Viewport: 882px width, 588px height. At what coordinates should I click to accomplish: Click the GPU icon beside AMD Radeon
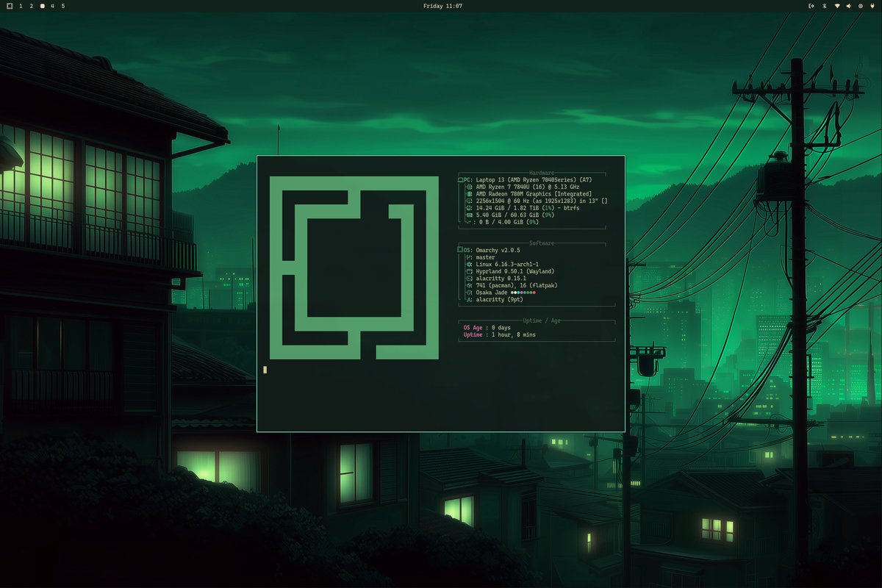pos(470,194)
